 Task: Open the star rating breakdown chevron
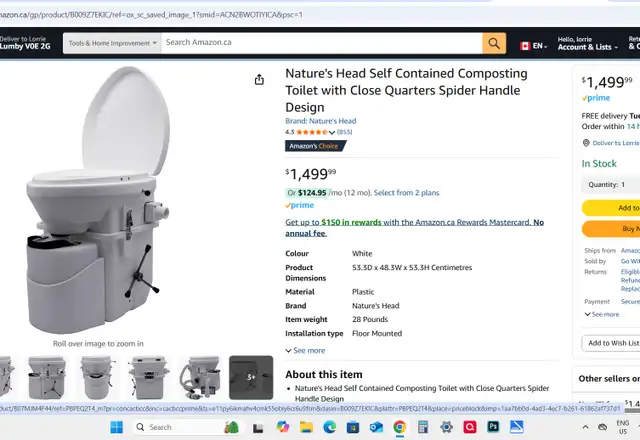(x=332, y=132)
